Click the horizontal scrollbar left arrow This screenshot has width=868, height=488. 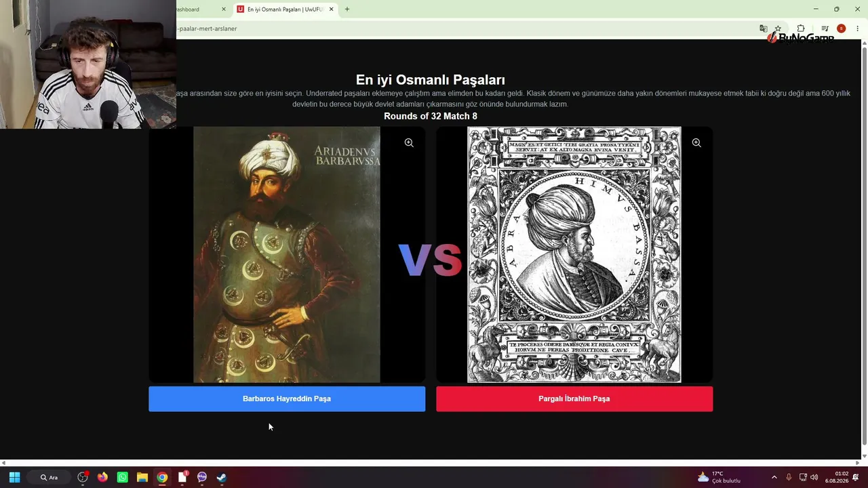tap(3, 463)
